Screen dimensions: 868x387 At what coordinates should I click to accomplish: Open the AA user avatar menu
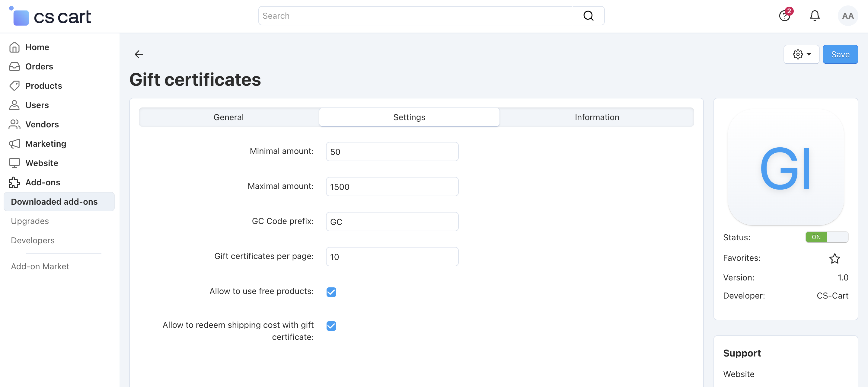pyautogui.click(x=847, y=16)
